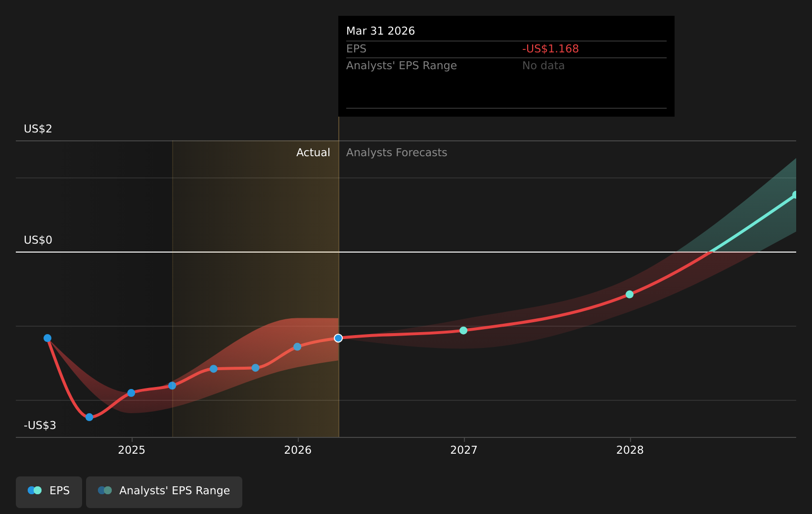Image resolution: width=812 pixels, height=514 pixels.
Task: Select the Mar 31 2026 EPS data point
Action: point(338,338)
